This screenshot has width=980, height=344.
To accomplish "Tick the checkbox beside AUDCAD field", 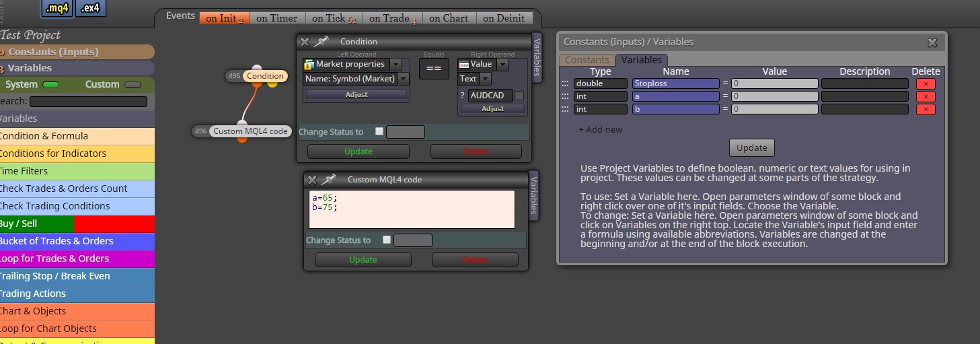I will 519,96.
